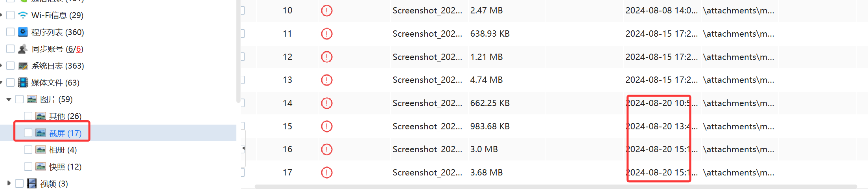
Task: Open the 系统日志 monitor icon
Action: point(23,66)
